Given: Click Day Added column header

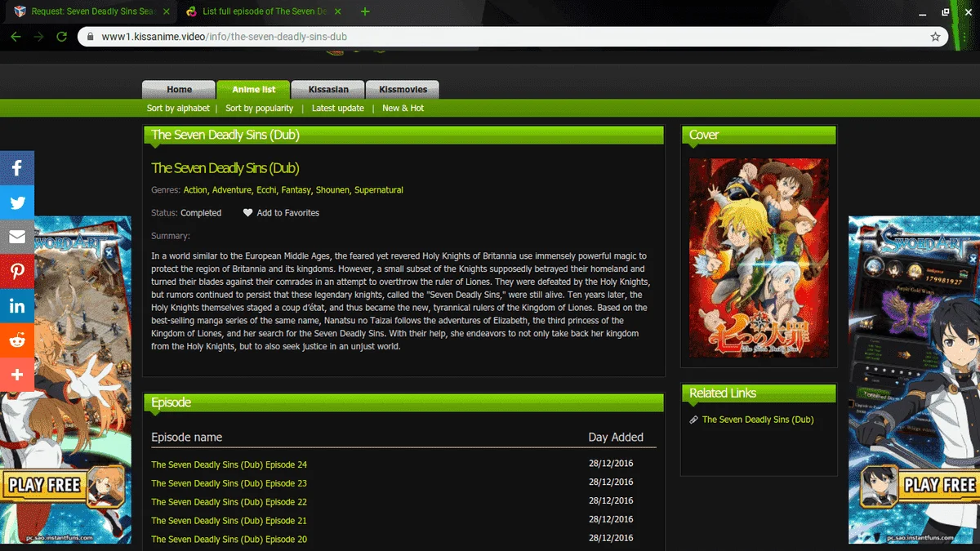Looking at the screenshot, I should coord(616,437).
